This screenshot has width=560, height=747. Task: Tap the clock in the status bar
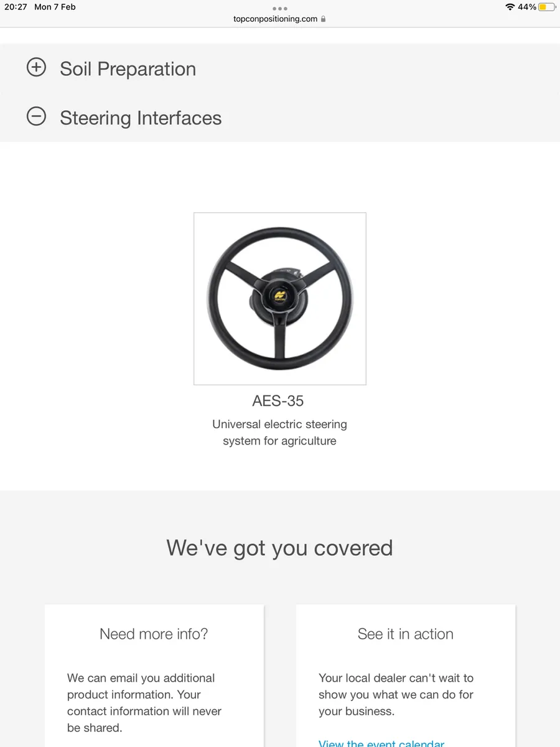[x=17, y=7]
